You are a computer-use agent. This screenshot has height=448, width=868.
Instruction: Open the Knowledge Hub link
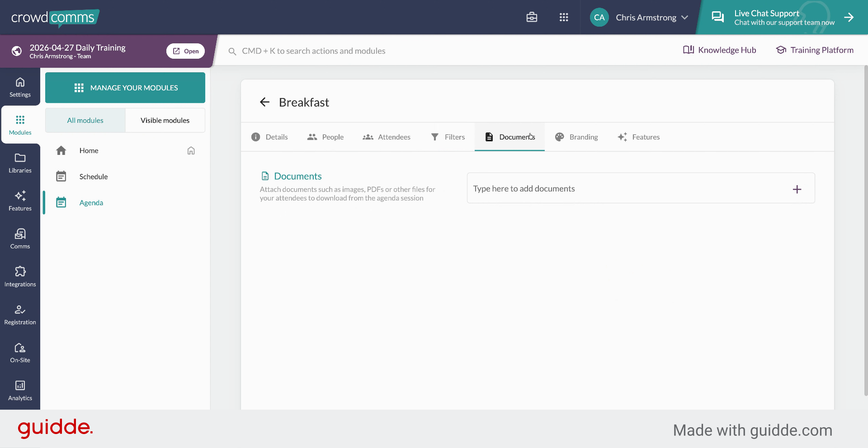[719, 50]
